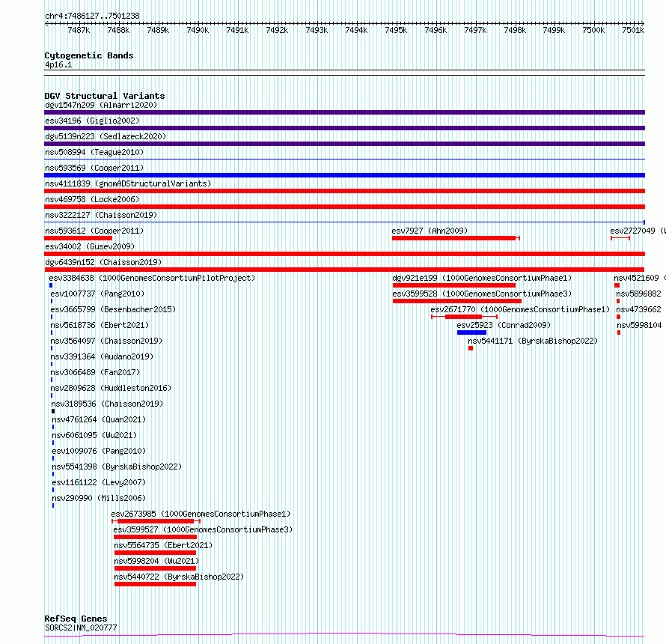
Task: Select nsv4111839 (gnomADStructuralVariants) label
Action: (x=128, y=183)
